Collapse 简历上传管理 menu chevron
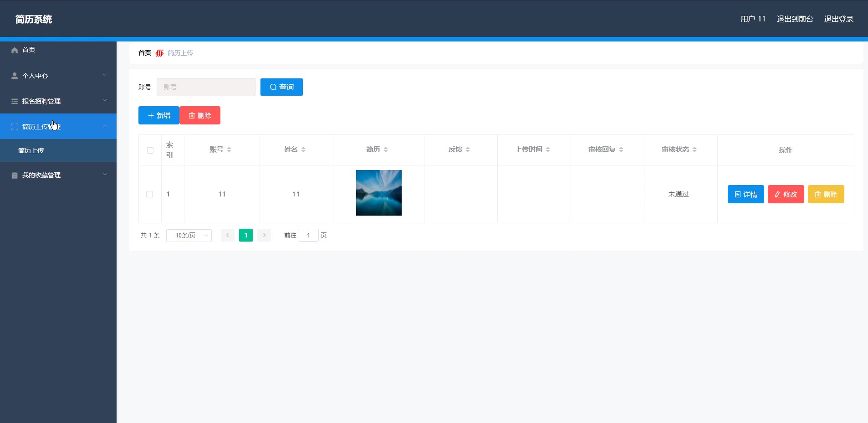 click(105, 126)
